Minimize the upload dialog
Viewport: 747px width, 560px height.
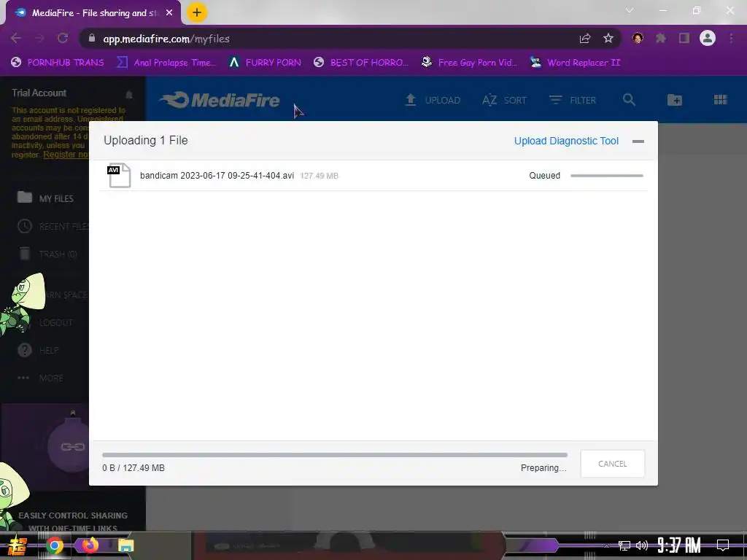click(638, 141)
